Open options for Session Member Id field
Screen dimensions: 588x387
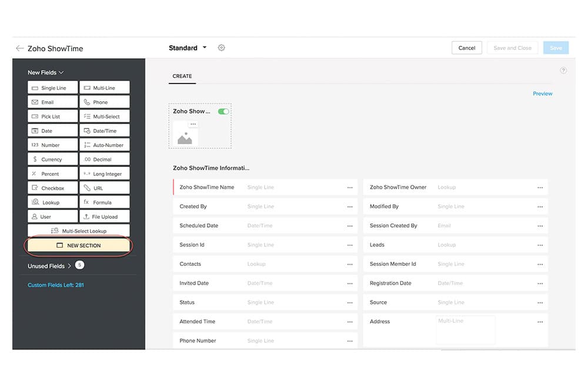(x=540, y=264)
